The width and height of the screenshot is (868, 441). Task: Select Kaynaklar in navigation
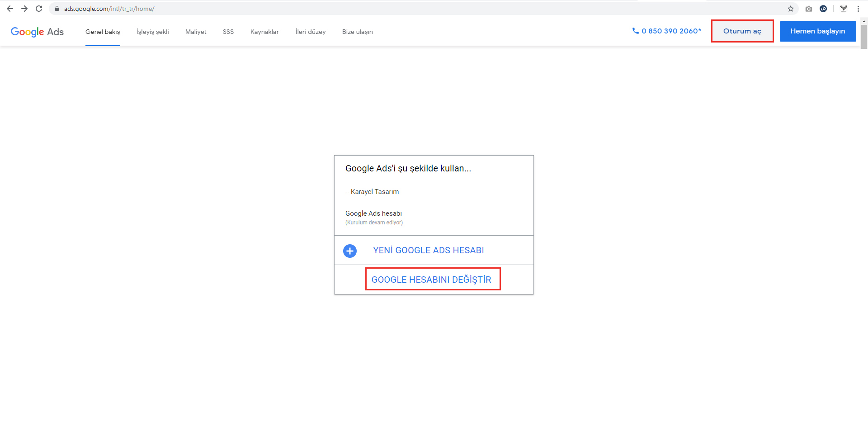(x=264, y=32)
